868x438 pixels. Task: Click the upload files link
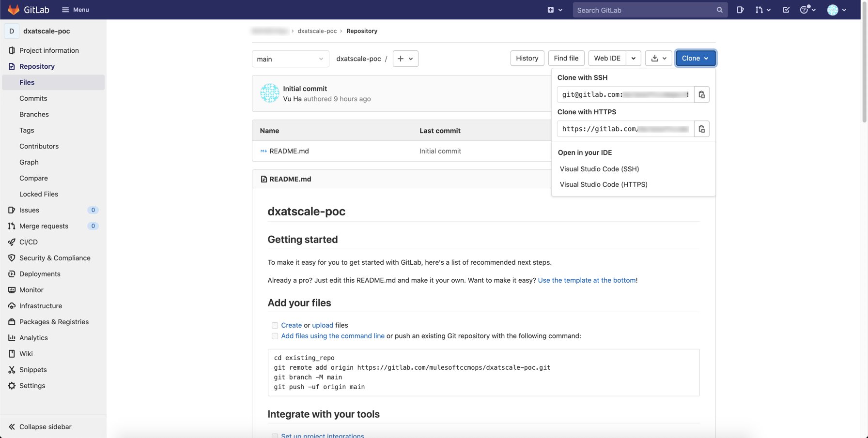(323, 325)
